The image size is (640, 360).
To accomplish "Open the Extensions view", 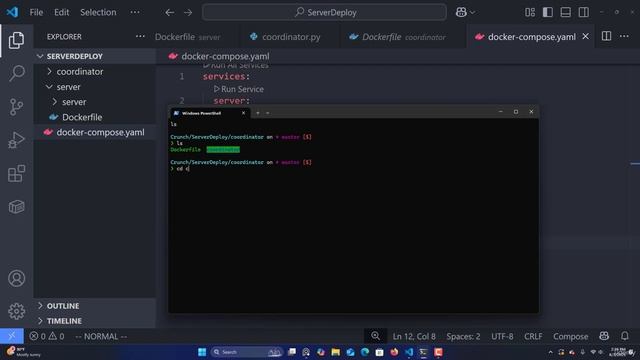I will (16, 173).
